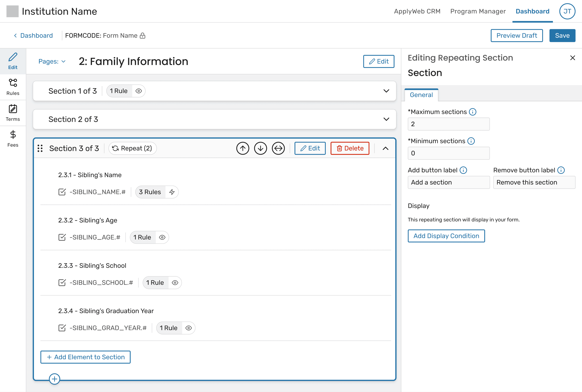
Task: Toggle eye icon on Section 1 rule
Action: [139, 91]
